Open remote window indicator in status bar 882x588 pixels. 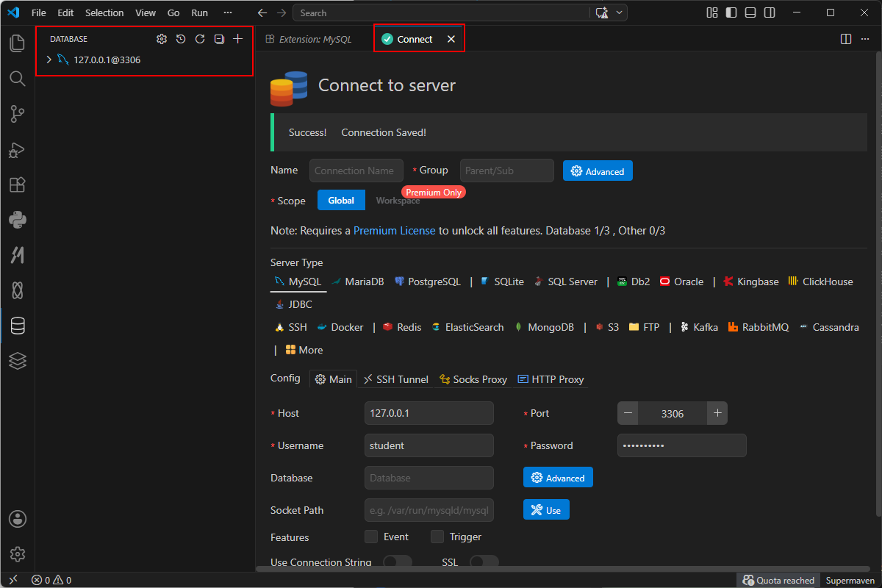point(12,580)
